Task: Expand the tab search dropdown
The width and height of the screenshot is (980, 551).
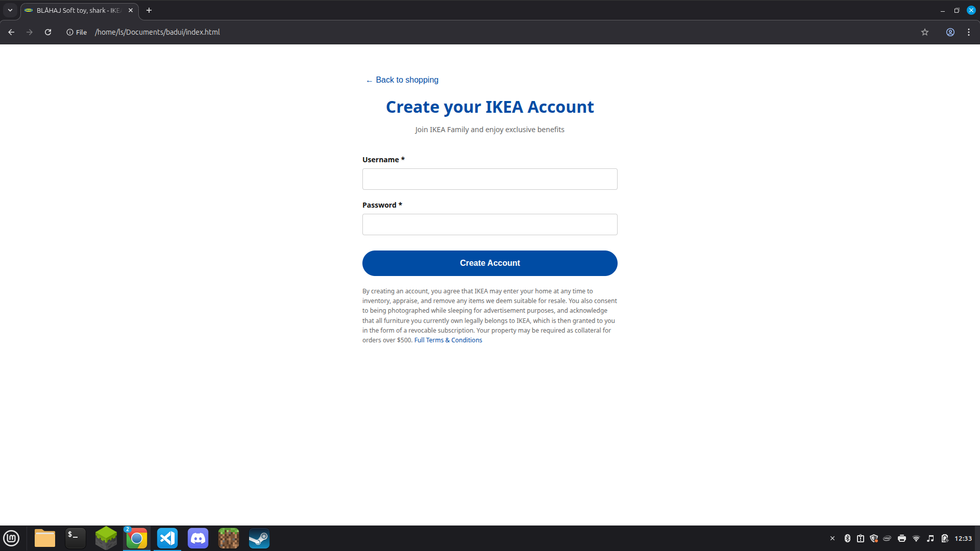Action: [x=10, y=10]
